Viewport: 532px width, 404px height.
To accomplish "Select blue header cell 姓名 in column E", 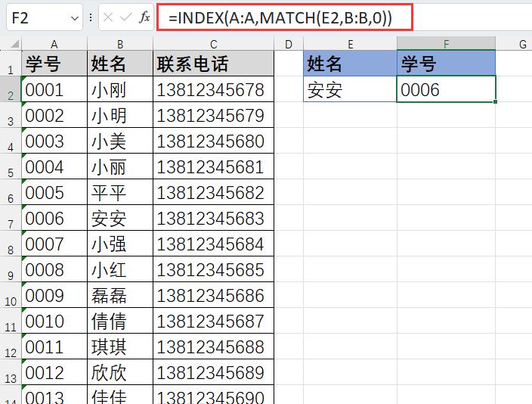I will coord(350,64).
